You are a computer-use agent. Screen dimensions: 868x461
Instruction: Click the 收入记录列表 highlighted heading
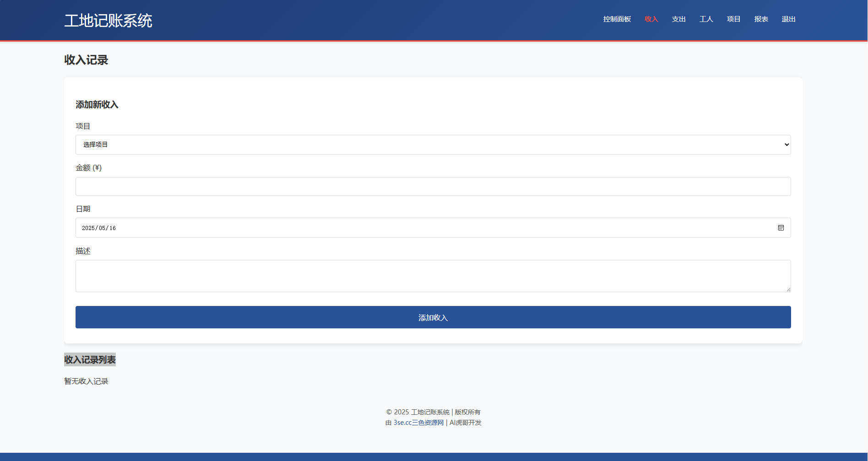[x=90, y=360]
